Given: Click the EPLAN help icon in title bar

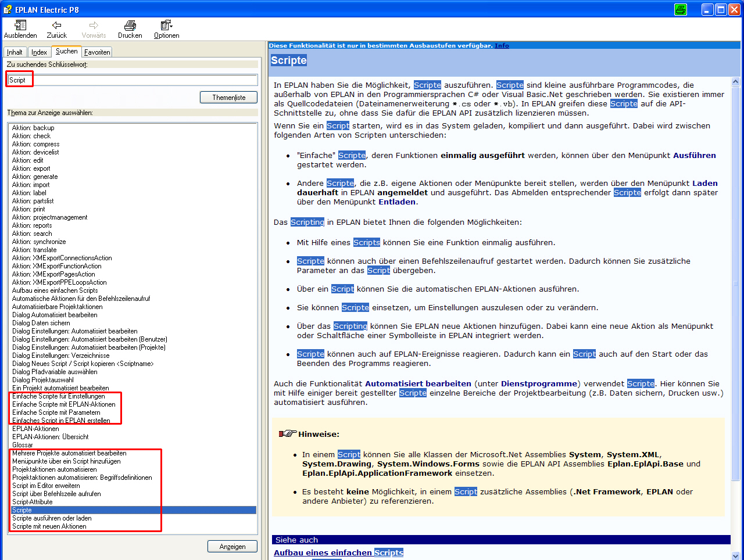Looking at the screenshot, I should point(8,9).
